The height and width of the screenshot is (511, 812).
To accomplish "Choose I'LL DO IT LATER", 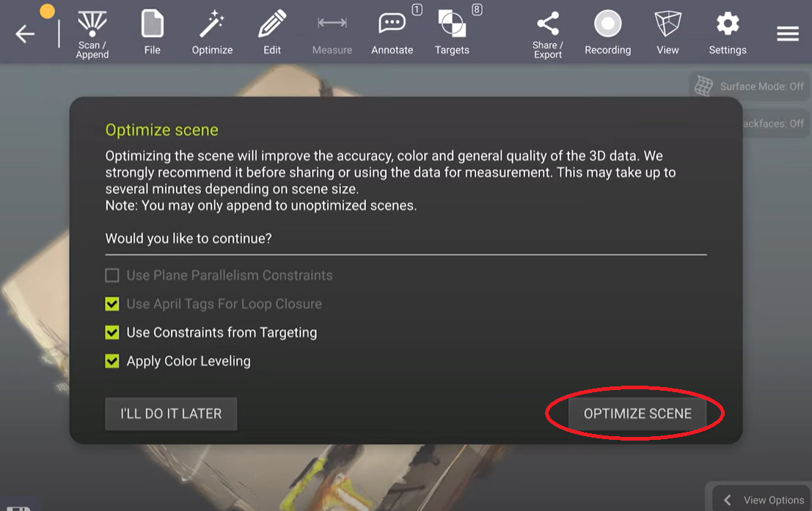I will pyautogui.click(x=171, y=413).
